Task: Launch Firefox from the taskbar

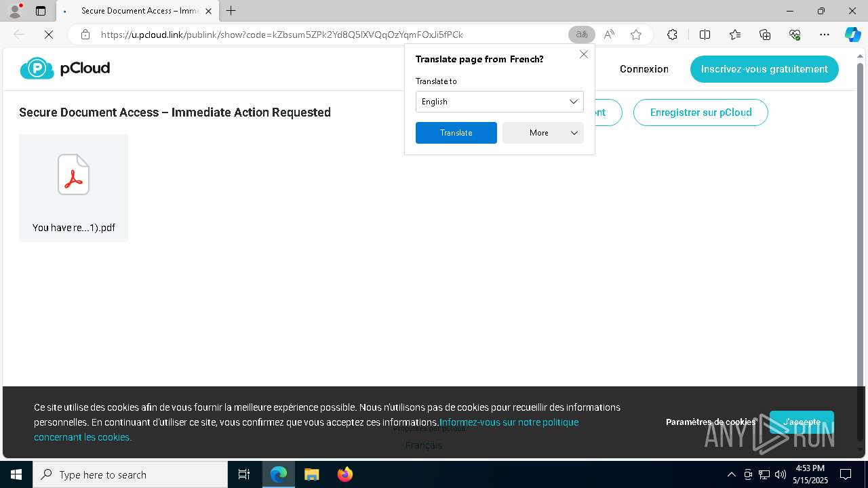Action: pyautogui.click(x=345, y=474)
